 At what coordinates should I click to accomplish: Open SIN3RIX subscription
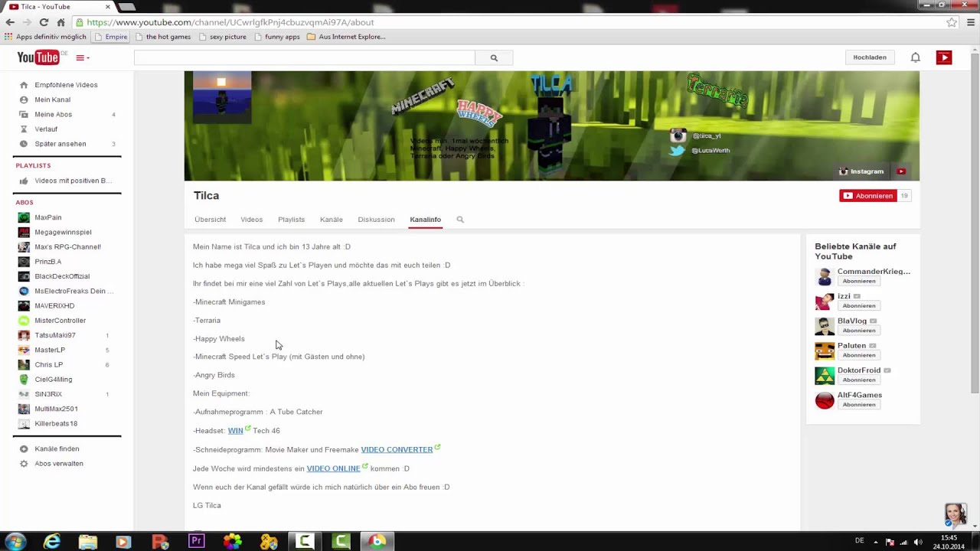48,394
